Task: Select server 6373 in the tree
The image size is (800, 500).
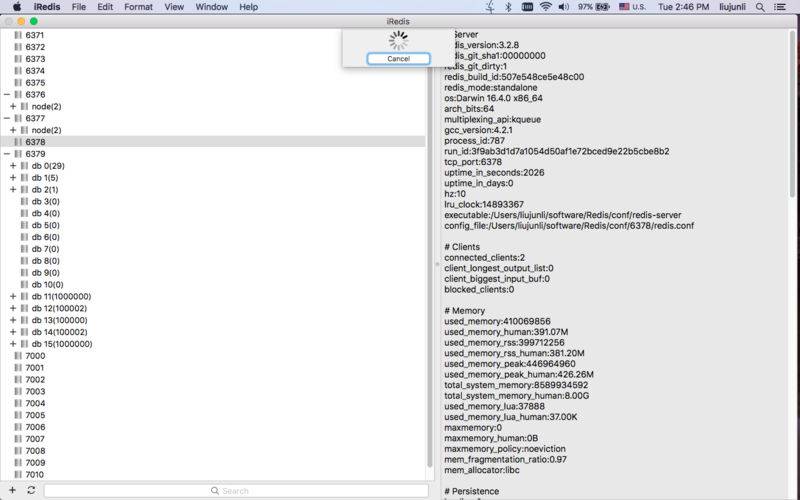Action: tap(35, 59)
